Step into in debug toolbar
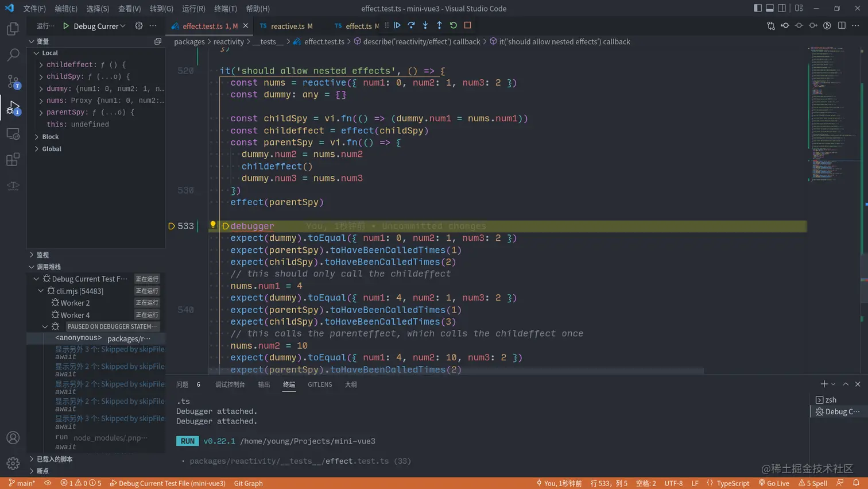The image size is (868, 489). click(x=425, y=25)
